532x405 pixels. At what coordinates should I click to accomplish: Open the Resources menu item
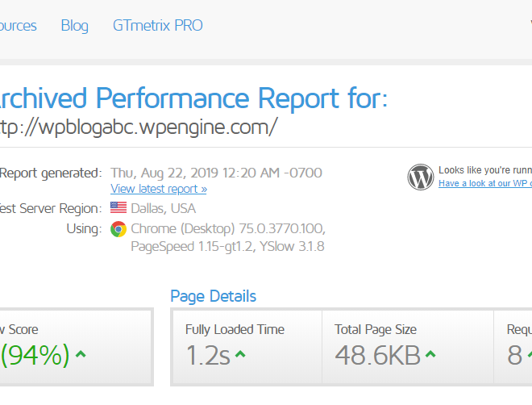18,26
